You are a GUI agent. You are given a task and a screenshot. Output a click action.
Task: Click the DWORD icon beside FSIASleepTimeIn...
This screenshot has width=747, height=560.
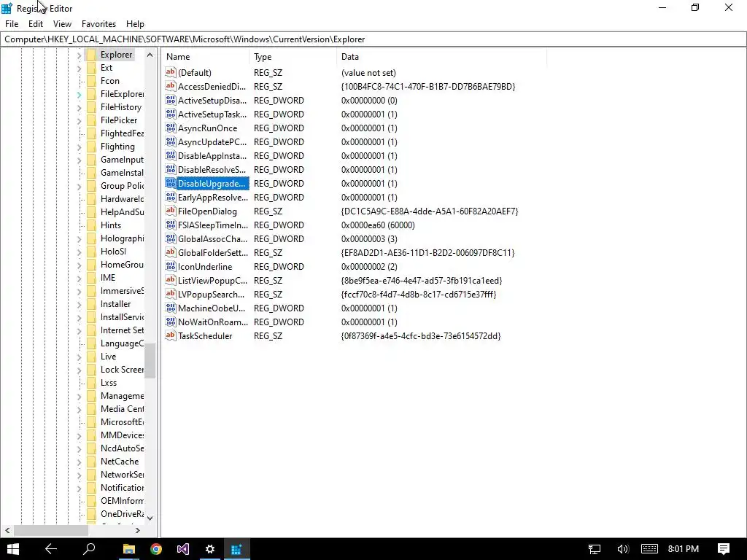[170, 225]
